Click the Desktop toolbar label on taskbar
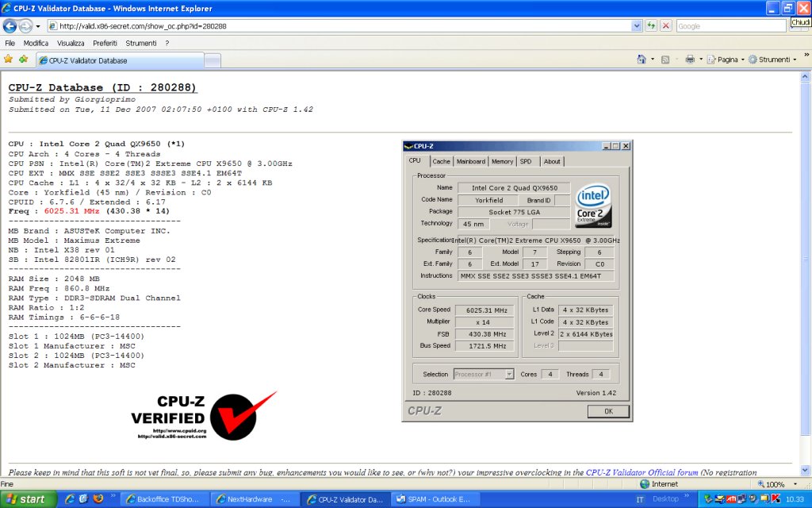 click(665, 499)
